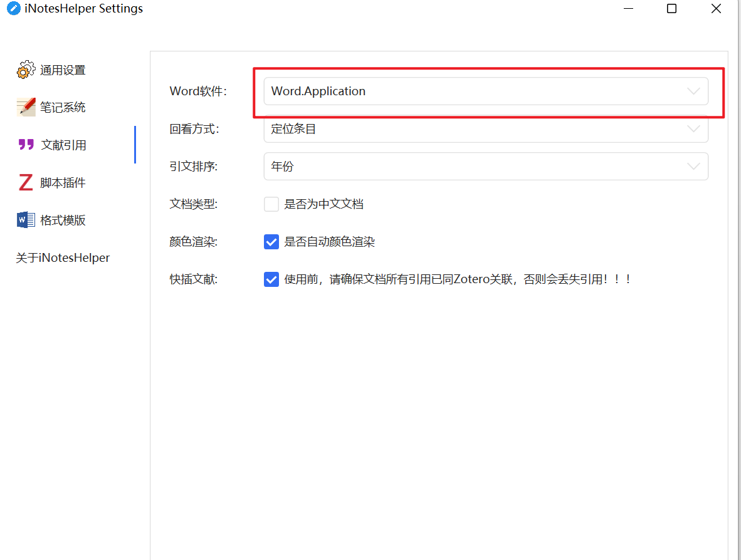Image resolution: width=741 pixels, height=560 pixels.
Task: Open the 格式模版 section
Action: (x=63, y=220)
